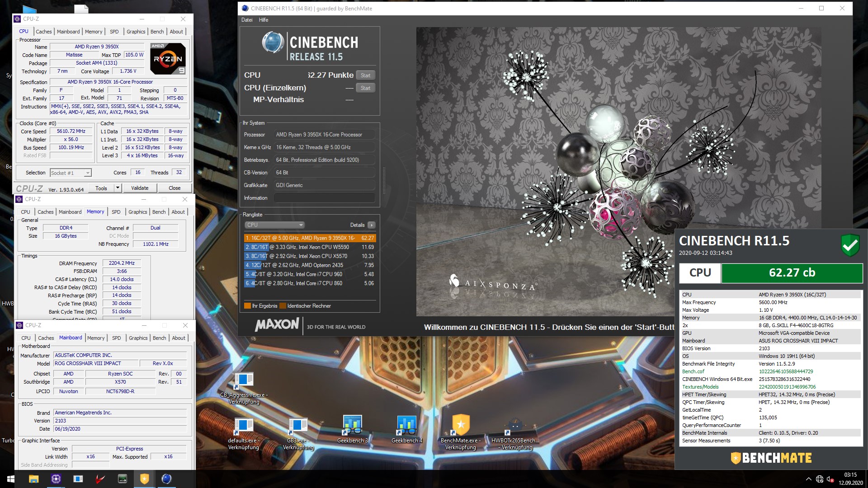Screen dimensions: 868x488
Task: Open the Socket #1 selection dropdown
Action: (71, 173)
